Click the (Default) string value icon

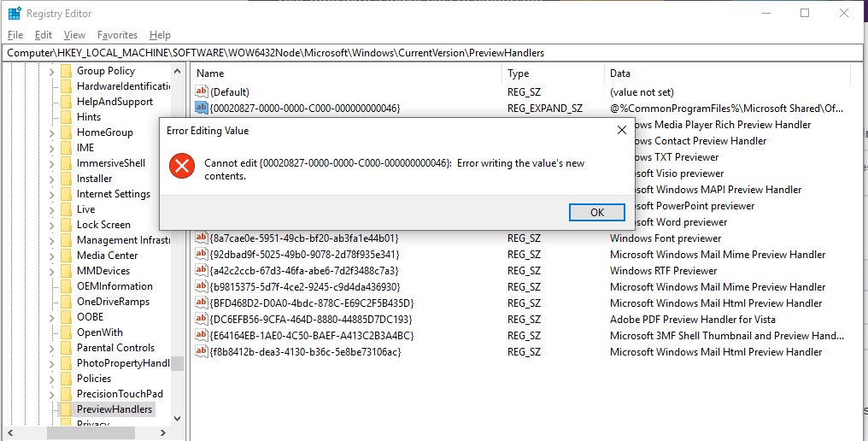click(x=202, y=92)
